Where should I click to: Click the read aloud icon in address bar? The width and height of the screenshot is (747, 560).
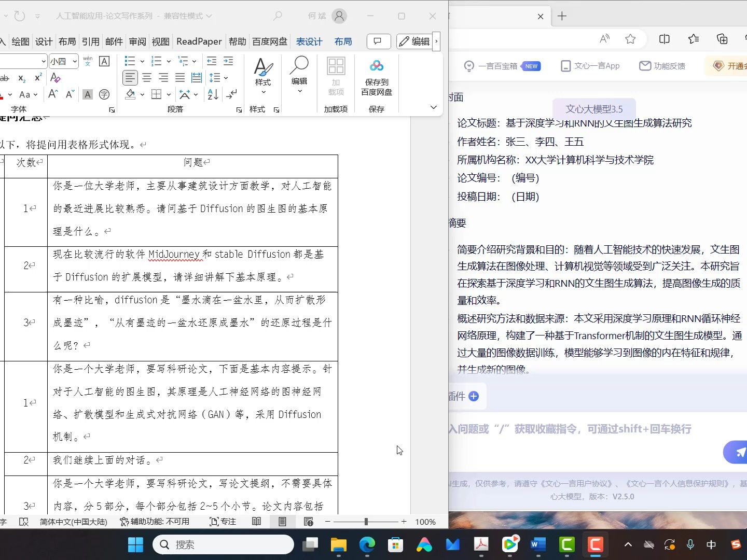click(x=604, y=39)
